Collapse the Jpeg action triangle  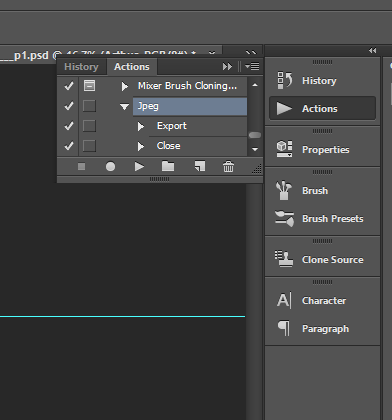(125, 107)
